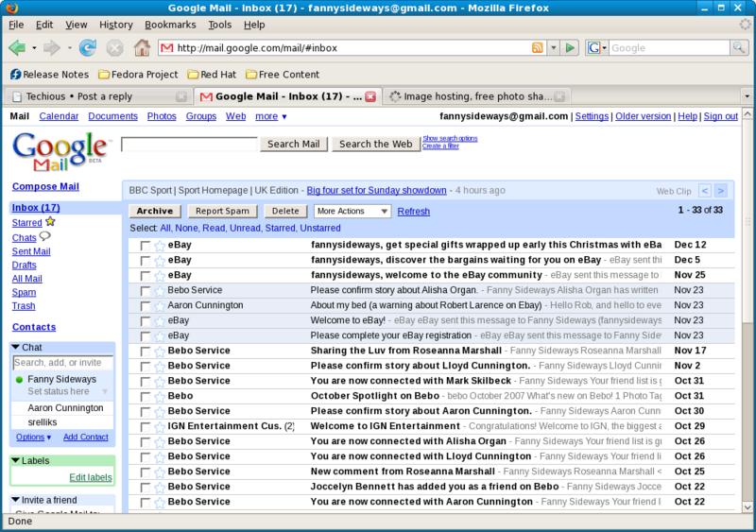Click the star icon next to Starred
This screenshot has width=756, height=532.
tap(51, 222)
